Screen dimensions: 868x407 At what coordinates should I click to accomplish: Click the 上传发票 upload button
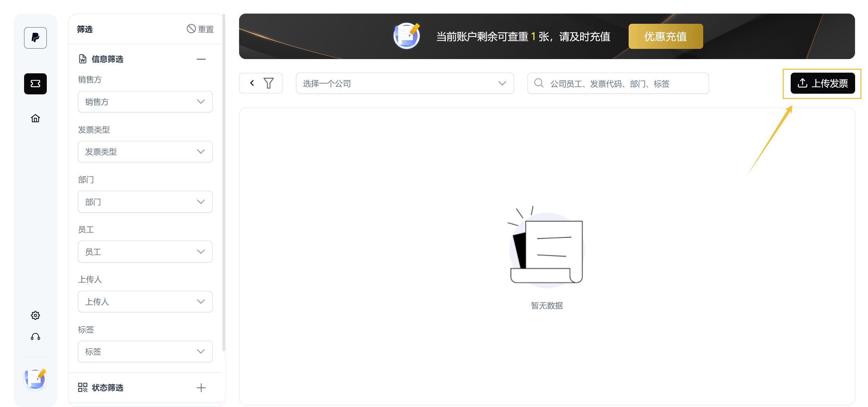tap(823, 83)
